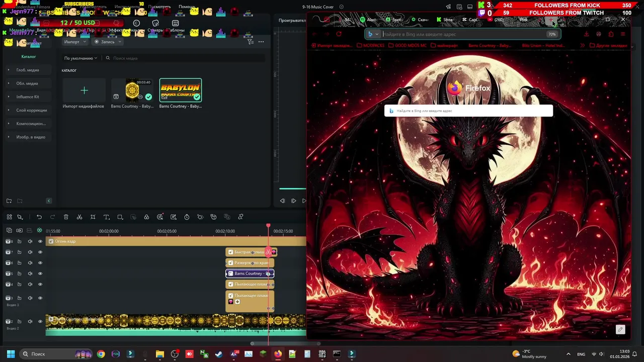Hide track 7 with eye icon

point(40,252)
